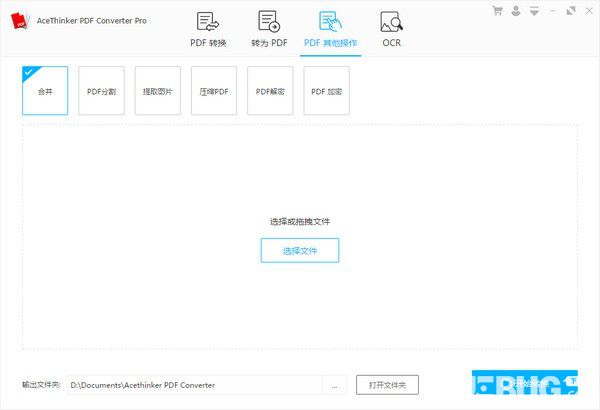Browse output folder with the ... button
This screenshot has width=600, height=410.
pos(334,385)
